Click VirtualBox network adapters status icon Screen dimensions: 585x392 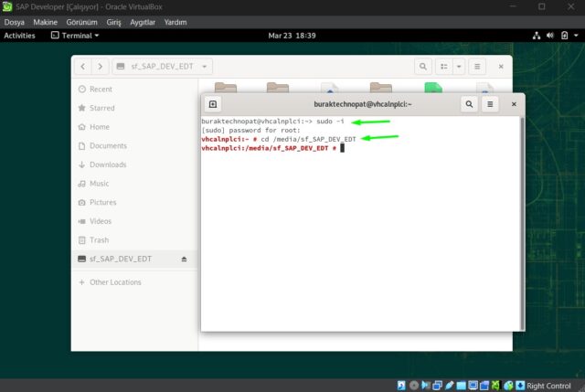click(x=437, y=386)
